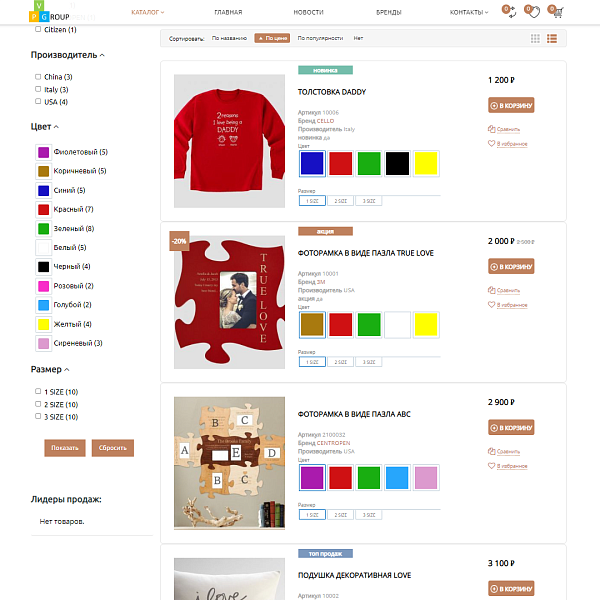The width and height of the screenshot is (600, 600).
Task: Tick the 2 SIZE filter checkbox
Action: tap(38, 404)
